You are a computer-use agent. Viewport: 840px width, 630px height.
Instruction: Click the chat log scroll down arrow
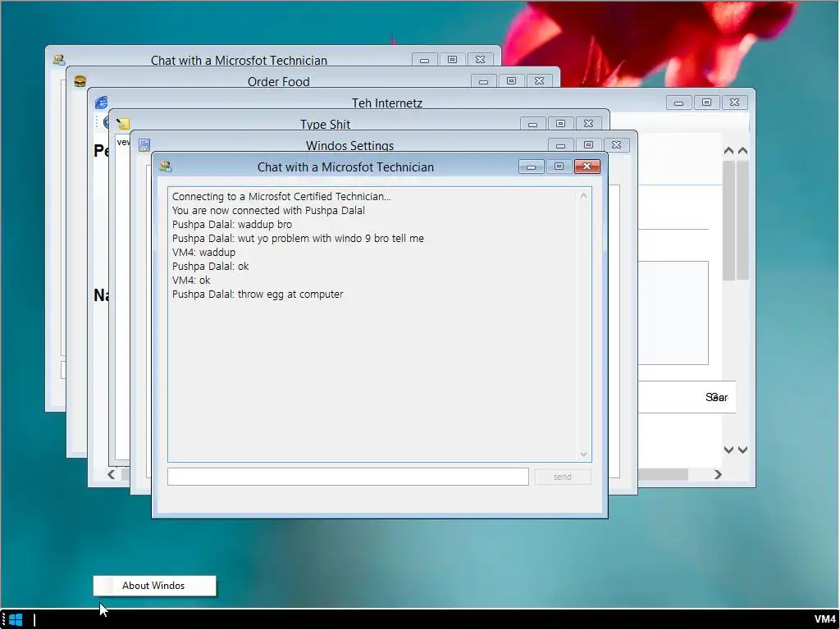point(583,454)
